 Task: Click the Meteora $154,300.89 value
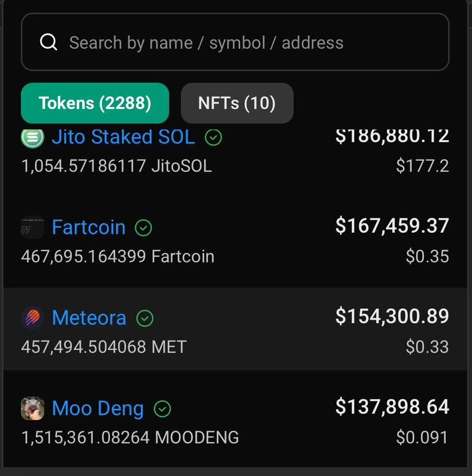[392, 316]
